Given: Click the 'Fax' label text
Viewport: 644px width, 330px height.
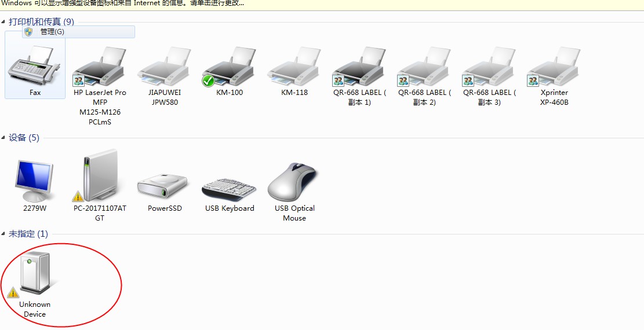Looking at the screenshot, I should coord(35,93).
